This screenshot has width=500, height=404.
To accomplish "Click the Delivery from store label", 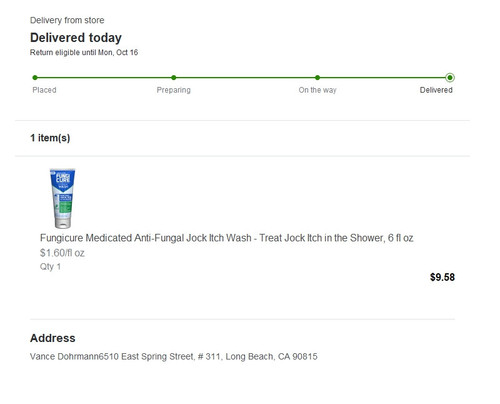I will point(67,20).
